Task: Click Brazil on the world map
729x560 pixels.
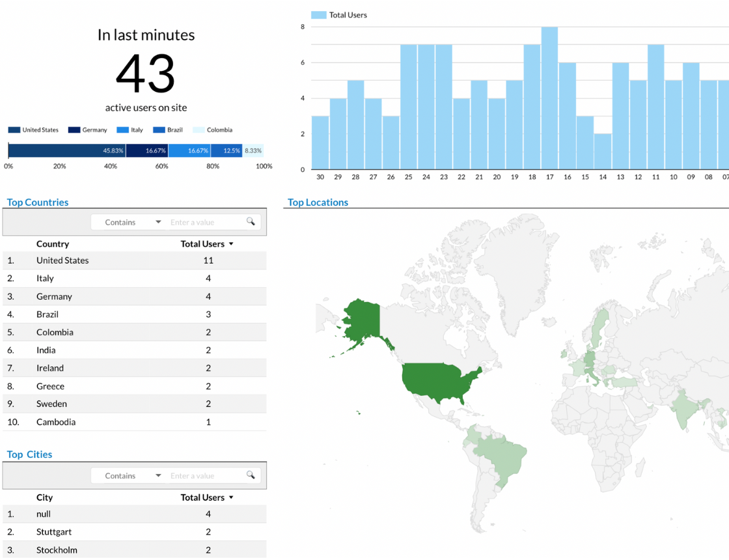Action: [501, 453]
